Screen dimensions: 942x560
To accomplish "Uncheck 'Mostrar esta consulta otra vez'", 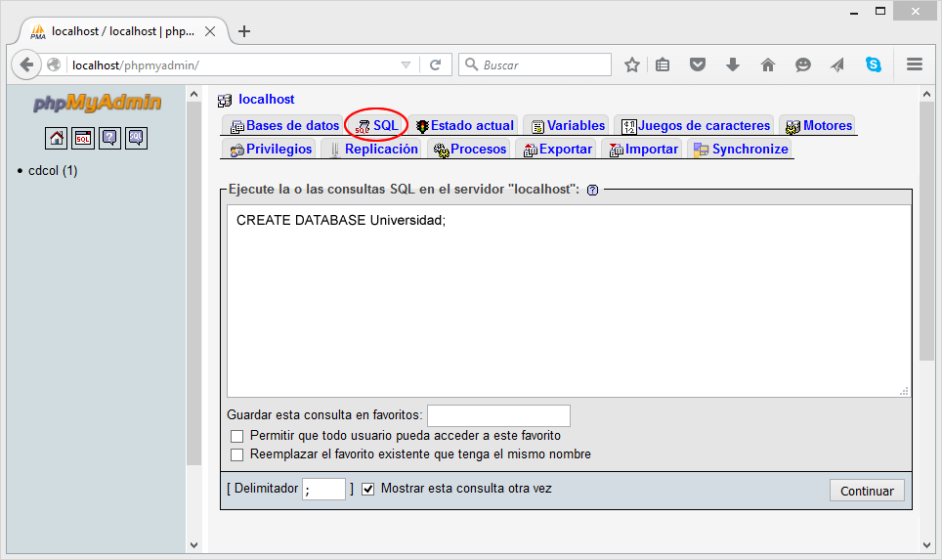I will tap(368, 489).
